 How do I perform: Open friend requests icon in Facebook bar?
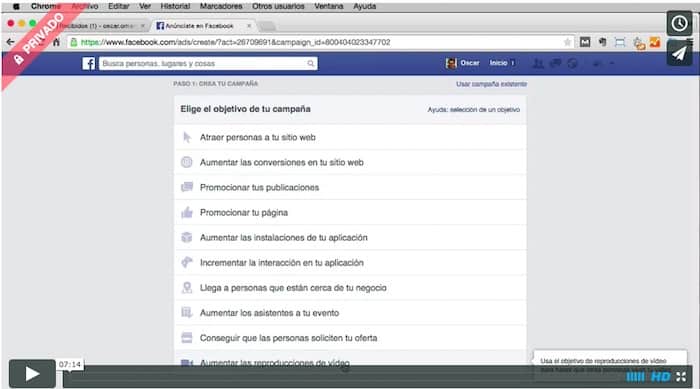point(539,63)
